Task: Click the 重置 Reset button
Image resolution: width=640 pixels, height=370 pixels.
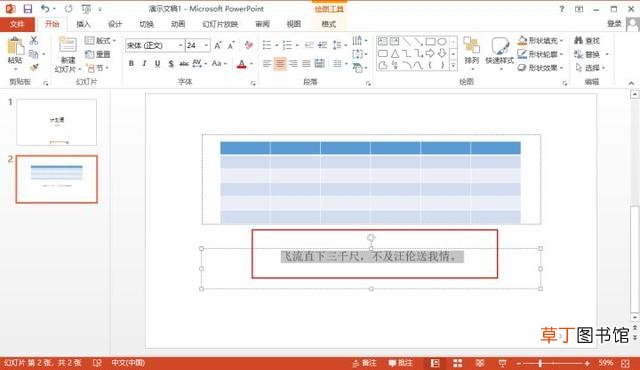Action: click(x=98, y=54)
